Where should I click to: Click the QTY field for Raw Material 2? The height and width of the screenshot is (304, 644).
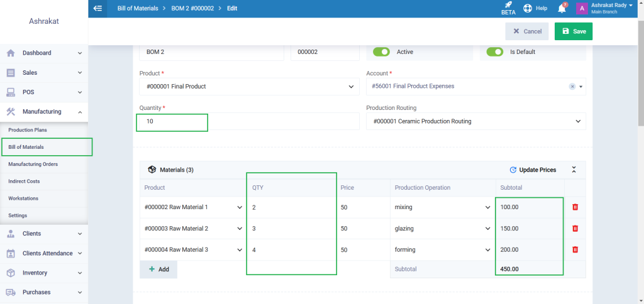click(x=292, y=229)
